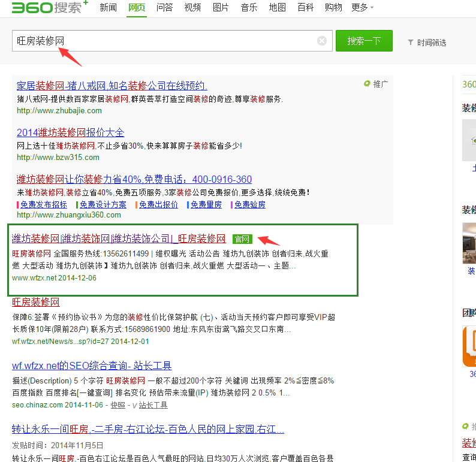Click the green 官网 badge
Viewport: 476px width, 462px height.
point(243,238)
